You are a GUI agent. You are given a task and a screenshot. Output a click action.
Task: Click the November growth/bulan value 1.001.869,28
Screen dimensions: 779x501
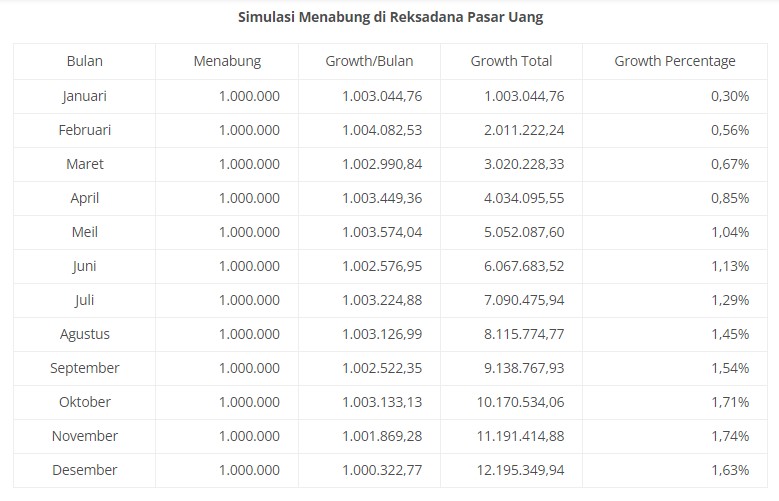pyautogui.click(x=381, y=436)
